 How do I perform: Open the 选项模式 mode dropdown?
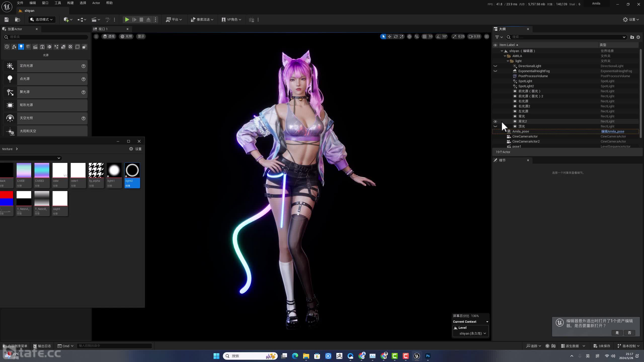pos(42,20)
